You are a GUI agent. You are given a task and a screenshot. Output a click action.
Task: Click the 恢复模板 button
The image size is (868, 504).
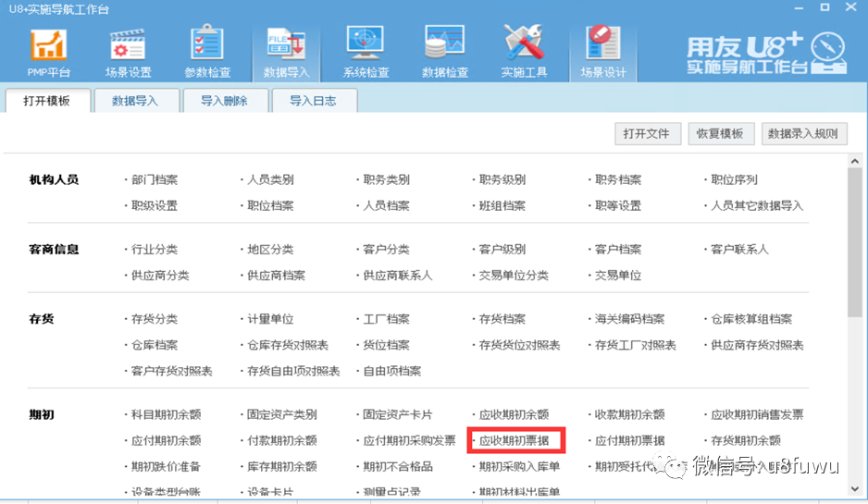[721, 134]
